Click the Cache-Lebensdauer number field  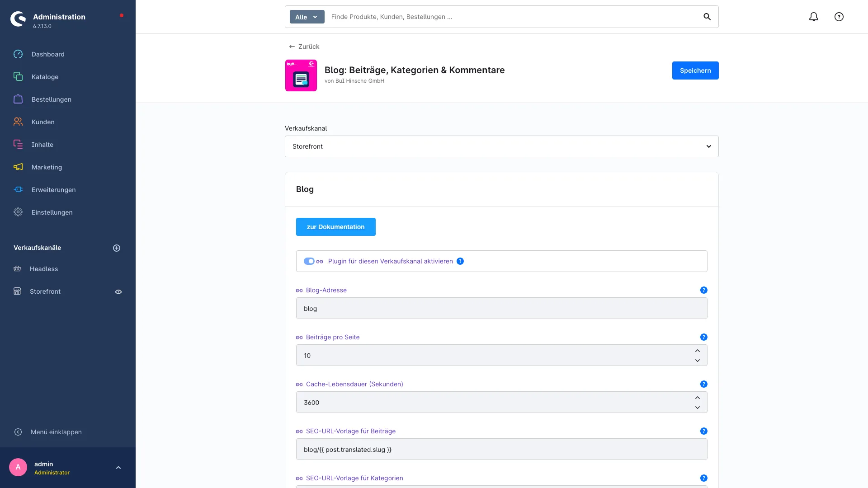tap(502, 402)
